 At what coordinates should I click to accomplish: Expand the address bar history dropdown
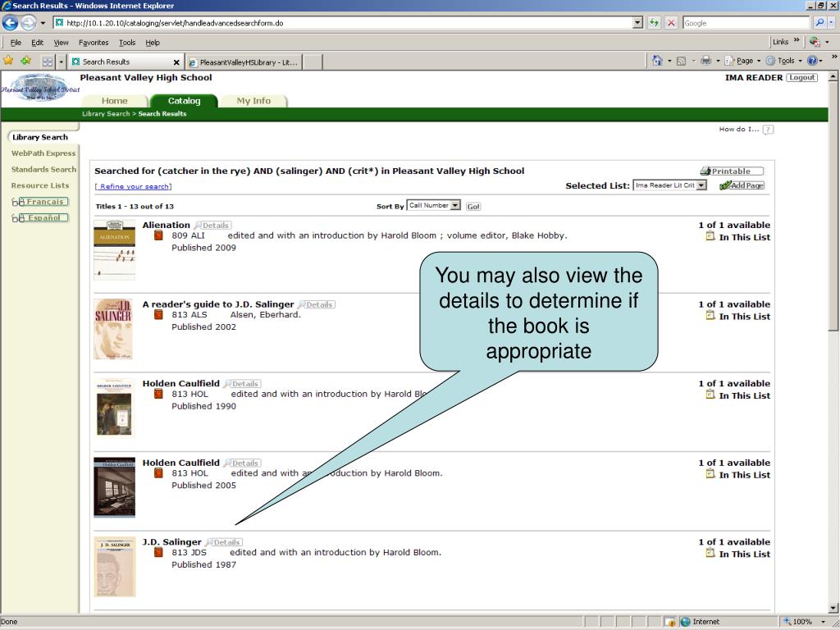pyautogui.click(x=637, y=23)
